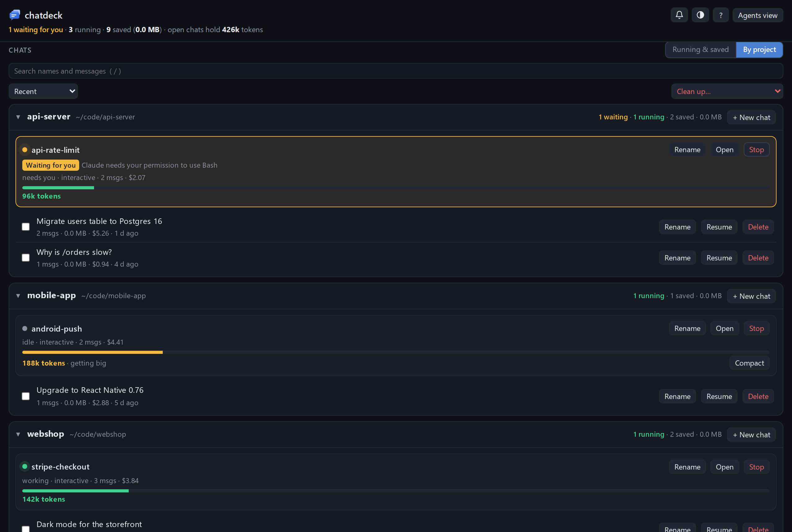Screen dimensions: 792x532
Task: Delete the Upgrade to React Native 0.76 chat
Action: (x=758, y=396)
